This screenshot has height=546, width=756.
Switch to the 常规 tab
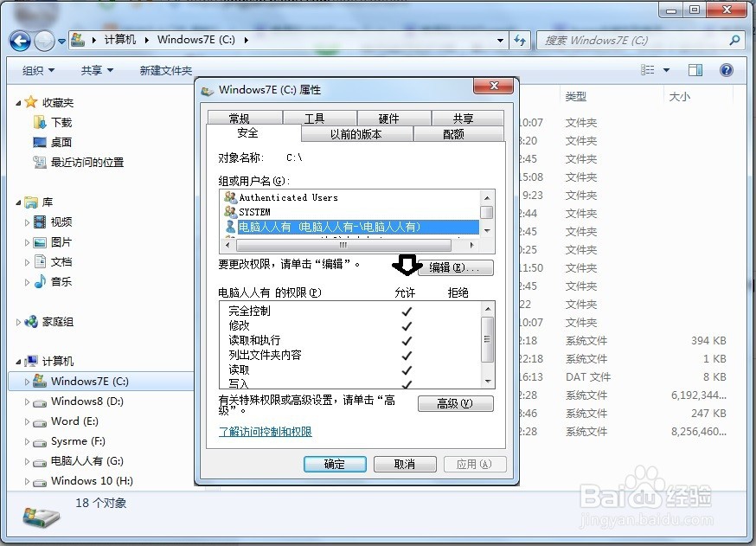tap(245, 119)
